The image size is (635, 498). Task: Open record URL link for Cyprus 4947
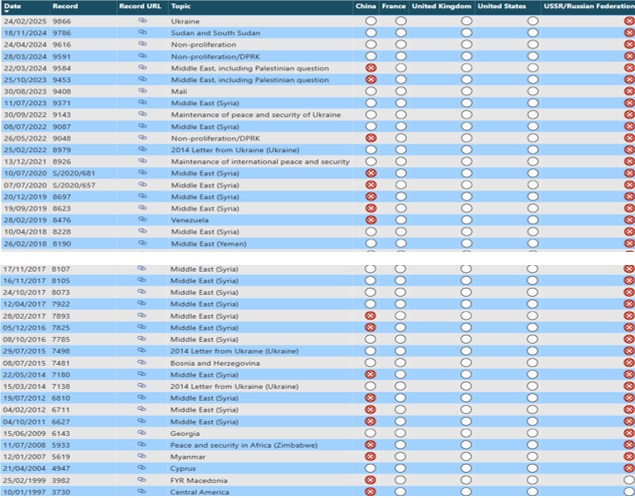141,468
